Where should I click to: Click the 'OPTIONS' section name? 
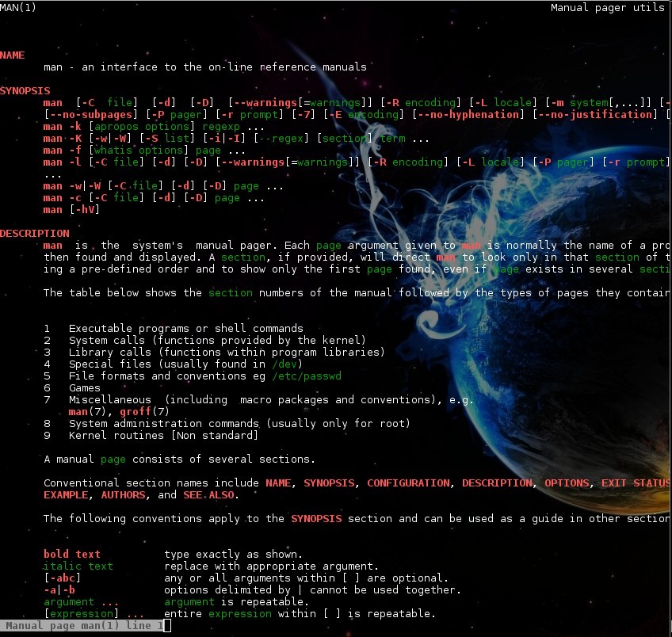(567, 483)
